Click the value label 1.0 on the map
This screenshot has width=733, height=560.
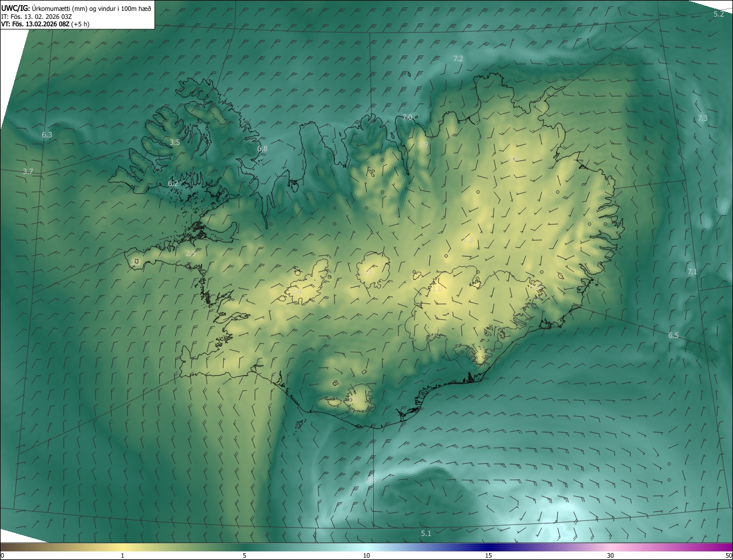(437, 290)
